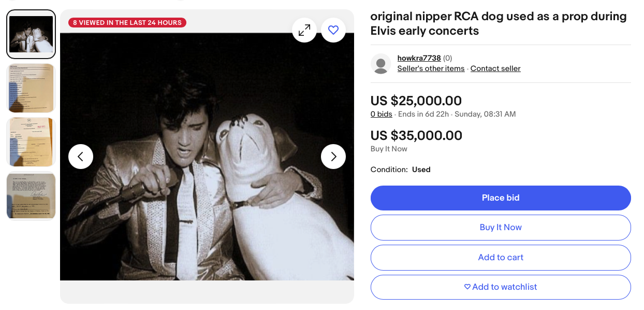Click the seller feedback score (0)

[448, 58]
